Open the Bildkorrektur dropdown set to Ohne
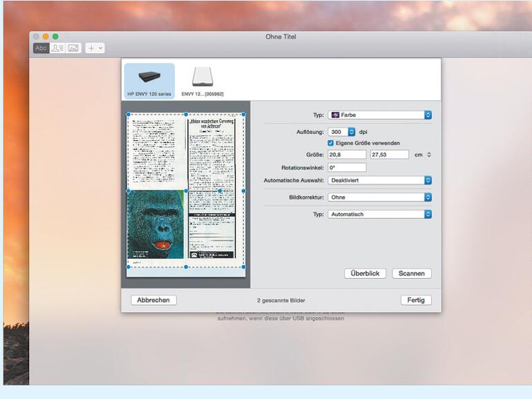This screenshot has width=532, height=399. (x=379, y=197)
